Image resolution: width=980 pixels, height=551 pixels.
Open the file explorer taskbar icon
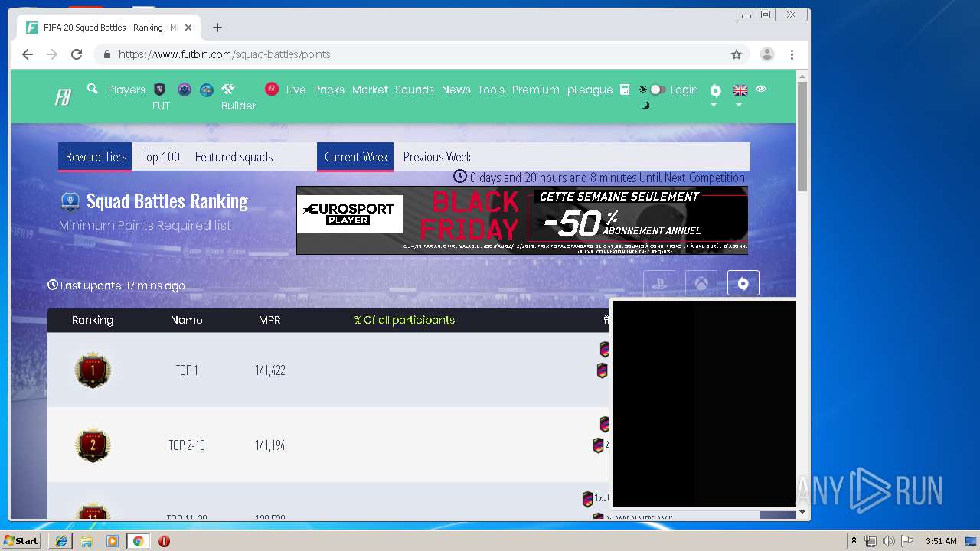87,541
